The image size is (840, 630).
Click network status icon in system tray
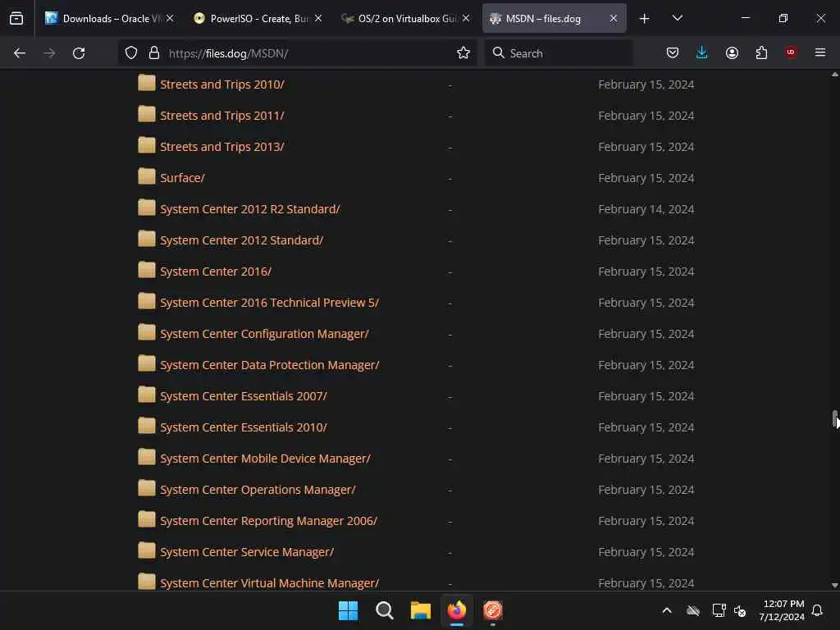point(719,610)
